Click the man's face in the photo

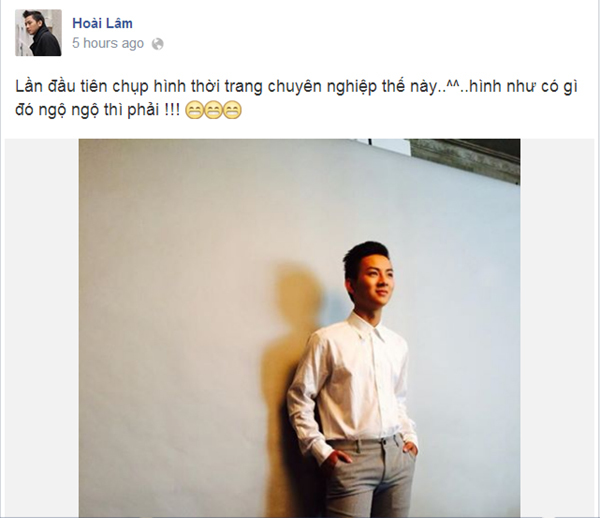click(x=375, y=279)
